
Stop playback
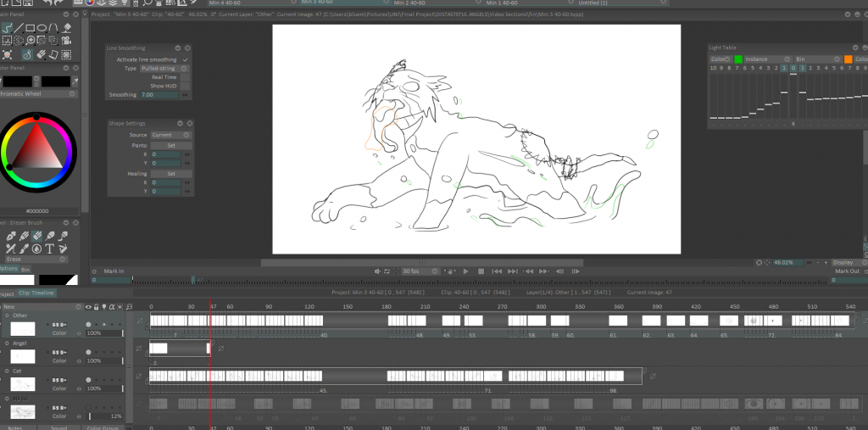pos(481,271)
